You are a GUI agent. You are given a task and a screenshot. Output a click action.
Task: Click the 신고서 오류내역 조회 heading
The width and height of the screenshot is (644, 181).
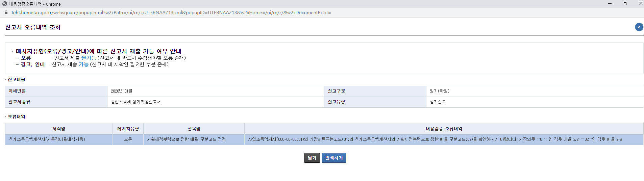click(x=33, y=27)
